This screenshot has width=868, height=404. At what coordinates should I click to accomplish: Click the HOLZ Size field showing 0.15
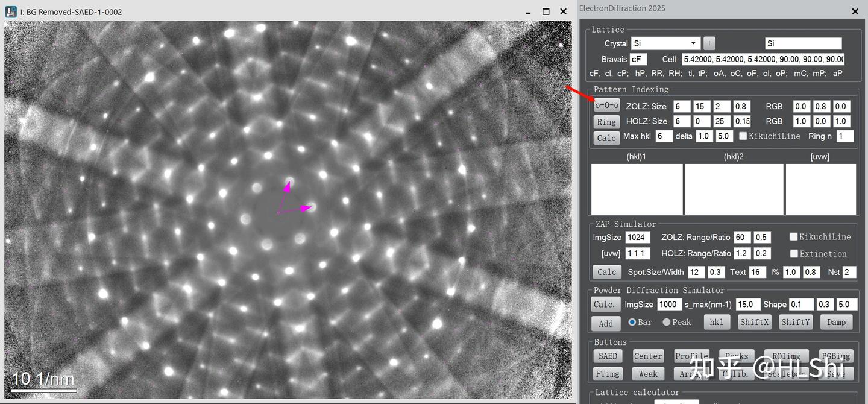coord(742,121)
